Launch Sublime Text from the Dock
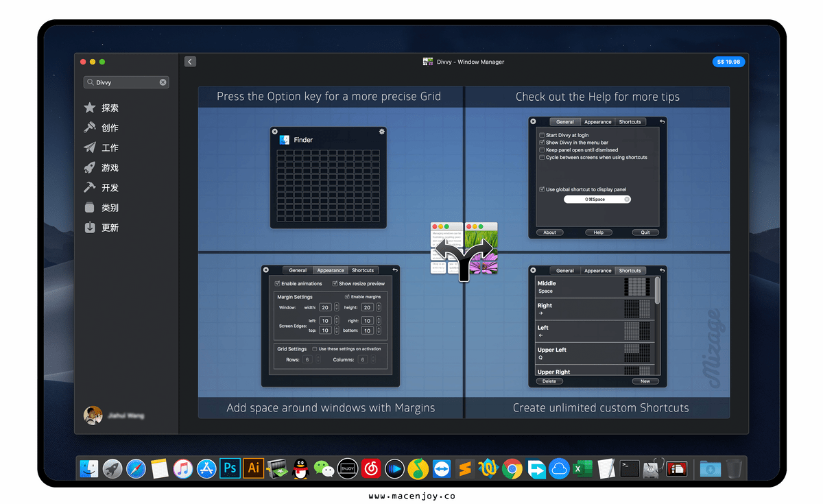Screen dimensions: 823x504 [465, 468]
